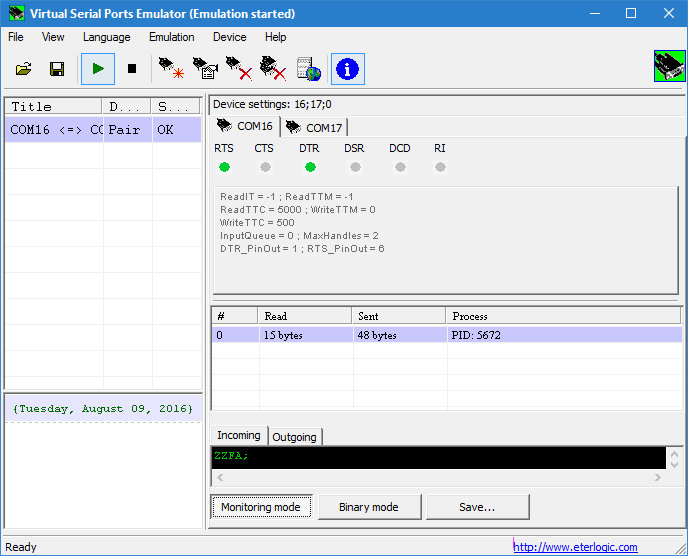This screenshot has height=556, width=688.
Task: Open the Language menu
Action: [107, 37]
